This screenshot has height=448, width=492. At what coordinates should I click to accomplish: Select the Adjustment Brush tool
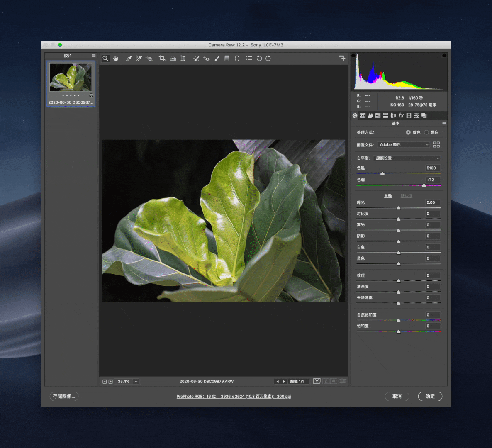217,58
